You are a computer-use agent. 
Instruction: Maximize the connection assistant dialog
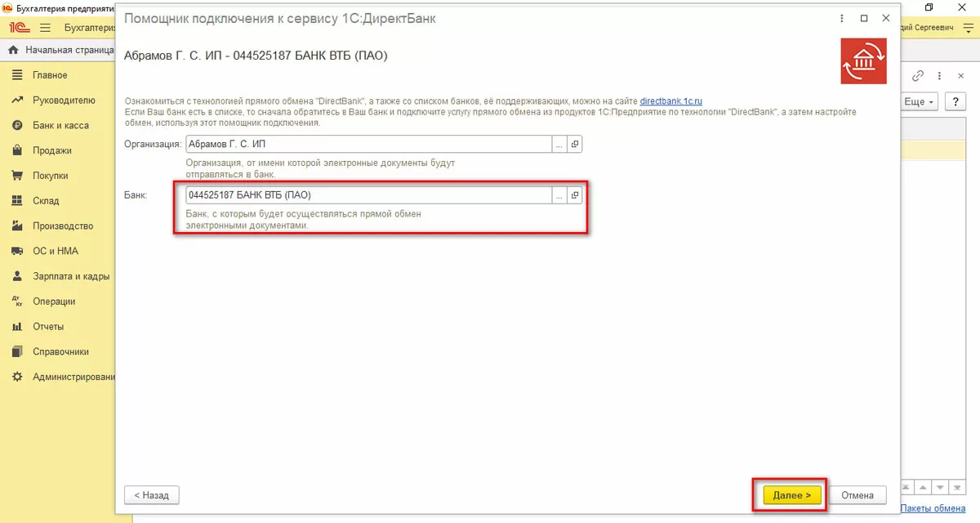pyautogui.click(x=864, y=18)
